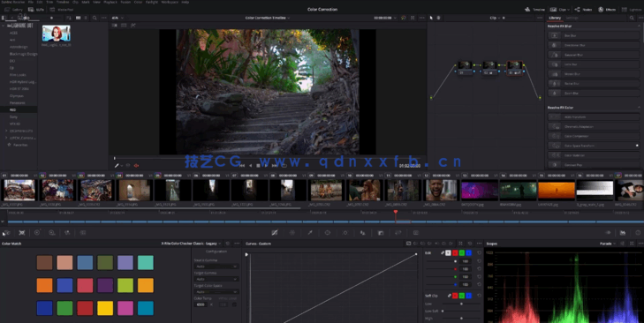
Task: Toggle blue channel curve editing
Action: (x=468, y=252)
